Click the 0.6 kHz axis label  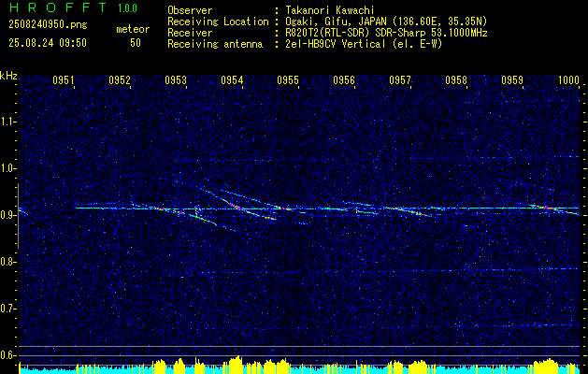[7, 355]
